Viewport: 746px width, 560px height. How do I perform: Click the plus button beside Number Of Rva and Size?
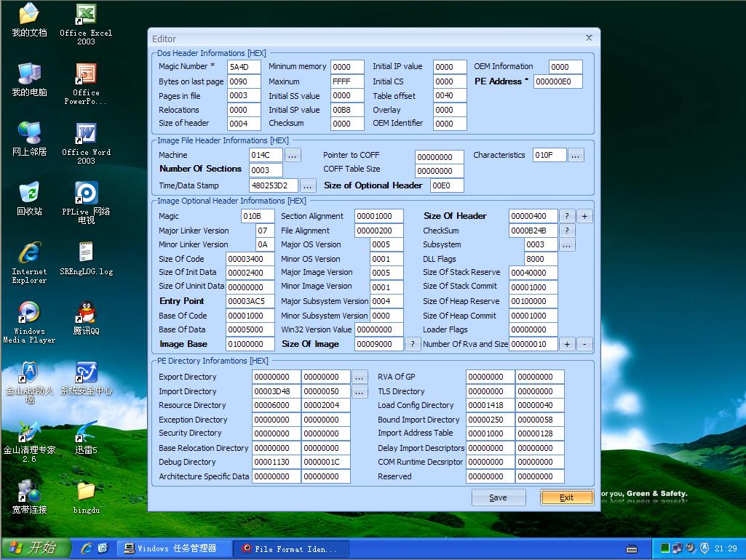pos(568,345)
